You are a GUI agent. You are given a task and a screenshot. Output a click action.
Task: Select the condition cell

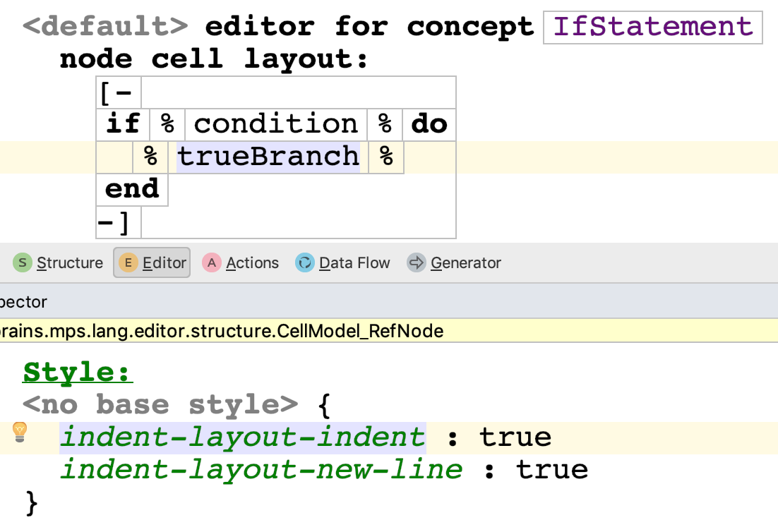click(276, 124)
